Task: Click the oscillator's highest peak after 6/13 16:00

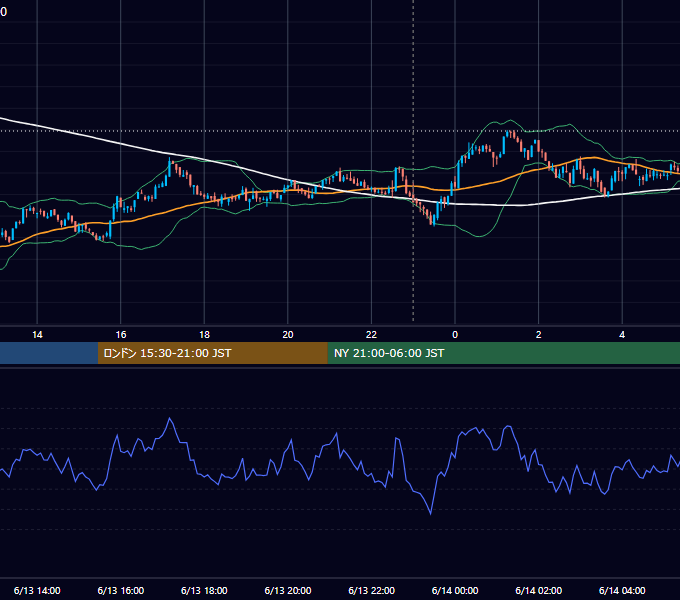Action: [x=170, y=419]
